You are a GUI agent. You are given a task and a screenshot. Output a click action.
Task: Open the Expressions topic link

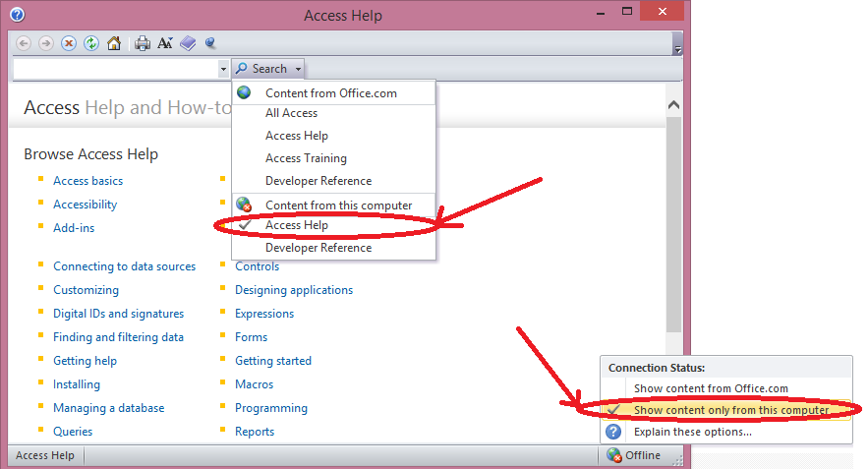pos(264,314)
